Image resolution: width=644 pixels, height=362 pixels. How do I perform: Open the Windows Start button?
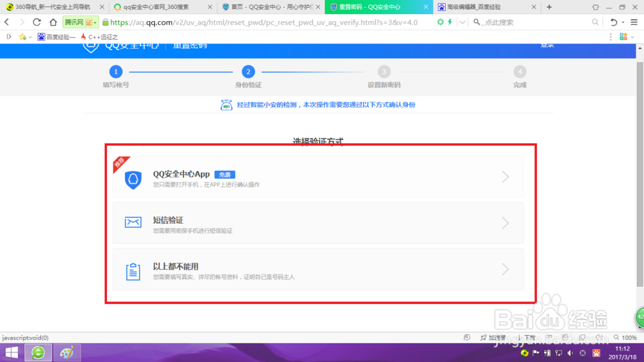tap(12, 352)
